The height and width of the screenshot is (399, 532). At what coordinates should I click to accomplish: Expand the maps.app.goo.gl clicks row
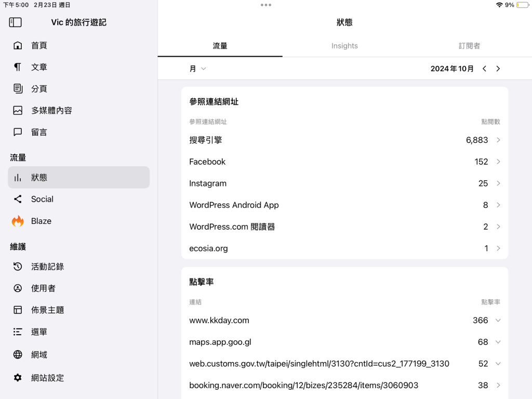(x=498, y=342)
